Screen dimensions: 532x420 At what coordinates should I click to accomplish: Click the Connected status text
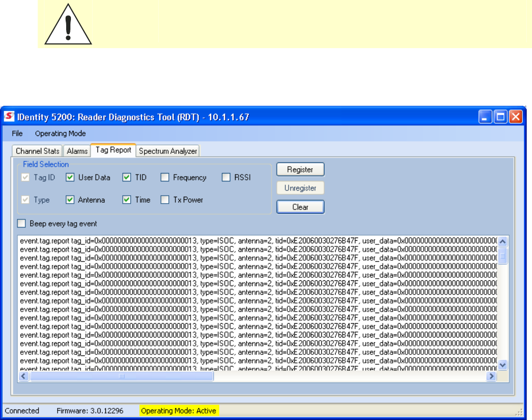coord(22,411)
